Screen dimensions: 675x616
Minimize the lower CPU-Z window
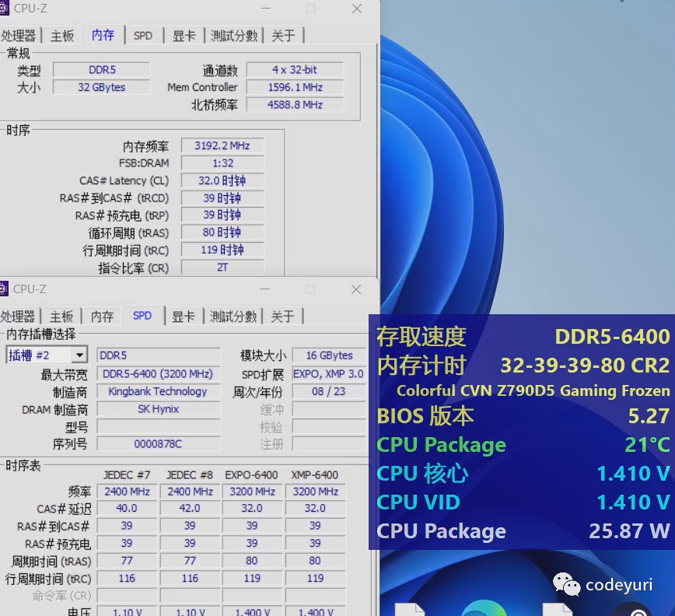coord(265,289)
